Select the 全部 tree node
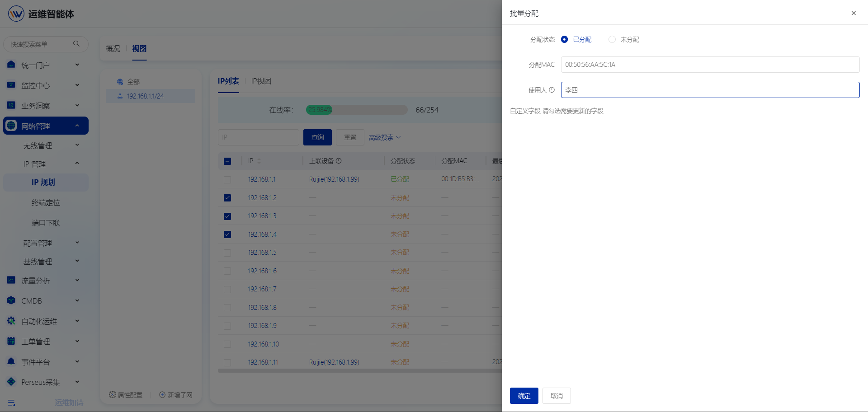Screen dimensions: 868x412 (x=151, y=82)
